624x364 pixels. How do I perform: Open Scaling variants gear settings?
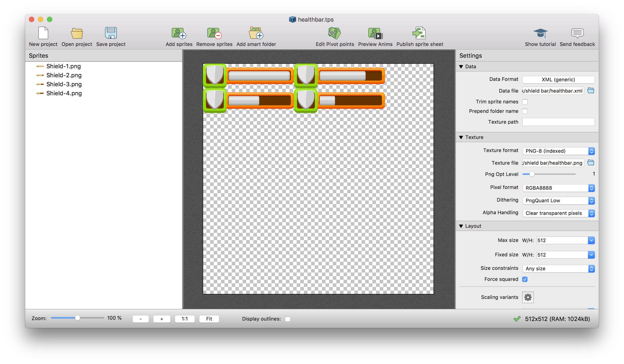click(528, 297)
